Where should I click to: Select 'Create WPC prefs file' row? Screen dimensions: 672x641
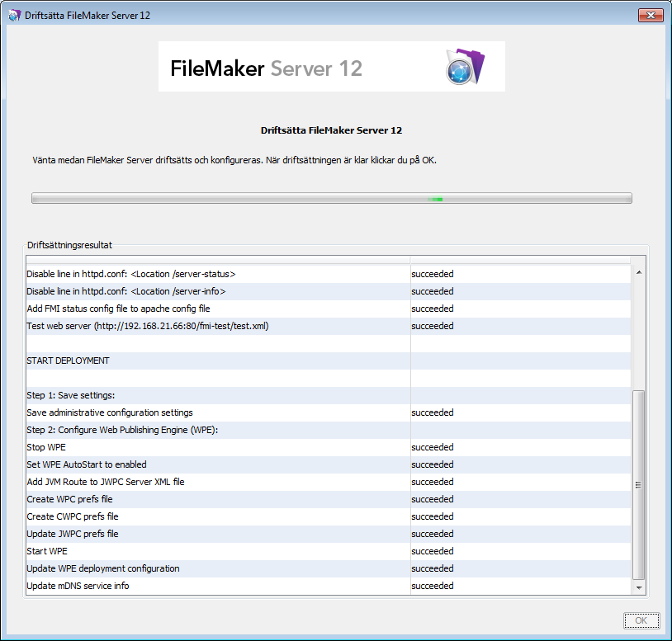click(329, 499)
